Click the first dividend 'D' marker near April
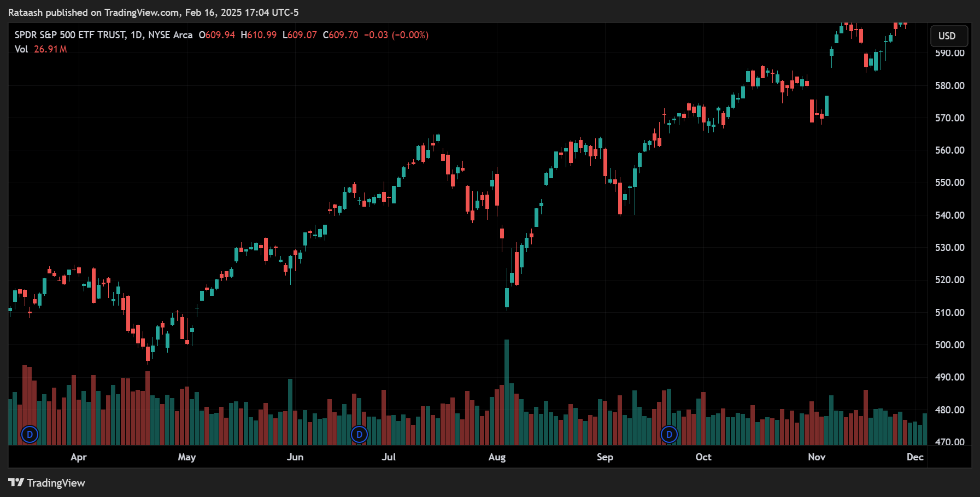Image resolution: width=980 pixels, height=497 pixels. pos(30,435)
